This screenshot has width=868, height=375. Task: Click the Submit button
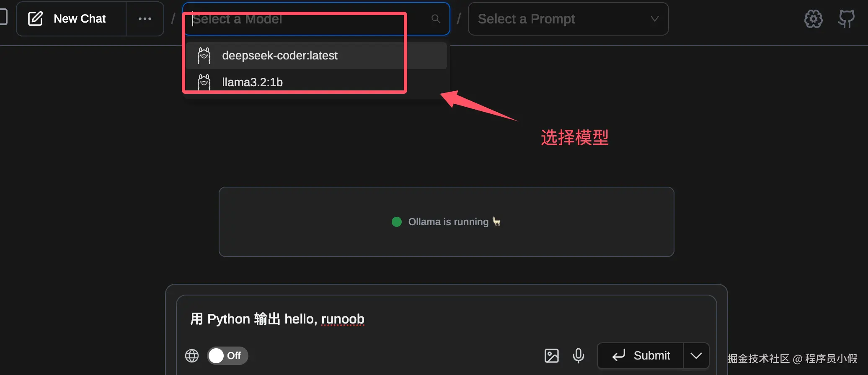click(641, 356)
